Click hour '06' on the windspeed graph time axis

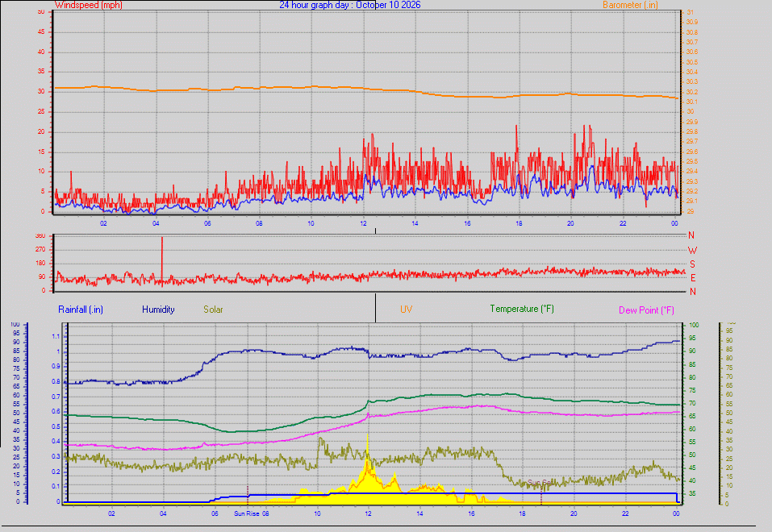click(207, 223)
